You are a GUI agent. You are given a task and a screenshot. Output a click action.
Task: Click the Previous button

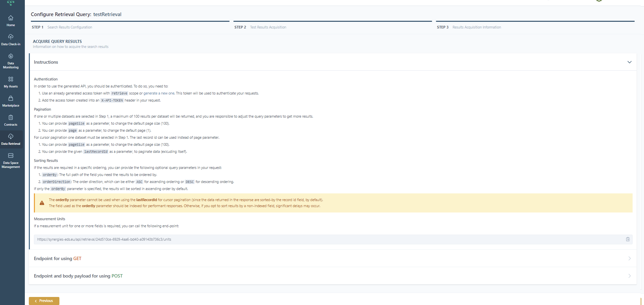44,301
